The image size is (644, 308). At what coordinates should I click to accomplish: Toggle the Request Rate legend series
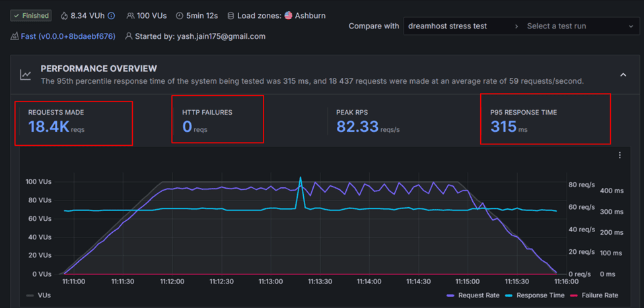click(x=473, y=295)
